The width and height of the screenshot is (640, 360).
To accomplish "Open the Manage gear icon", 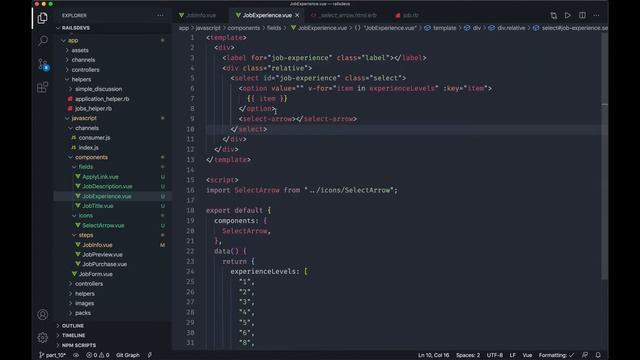I will pos(42,337).
